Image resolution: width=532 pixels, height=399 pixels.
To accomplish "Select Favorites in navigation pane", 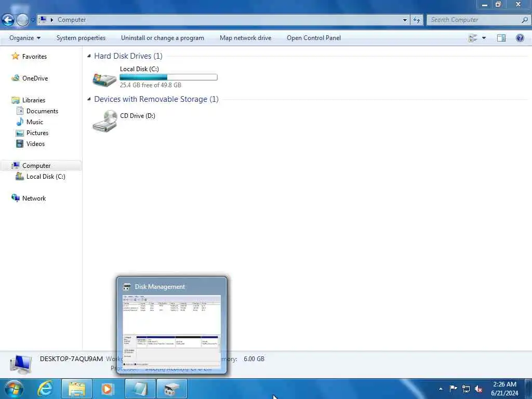I will pyautogui.click(x=34, y=57).
